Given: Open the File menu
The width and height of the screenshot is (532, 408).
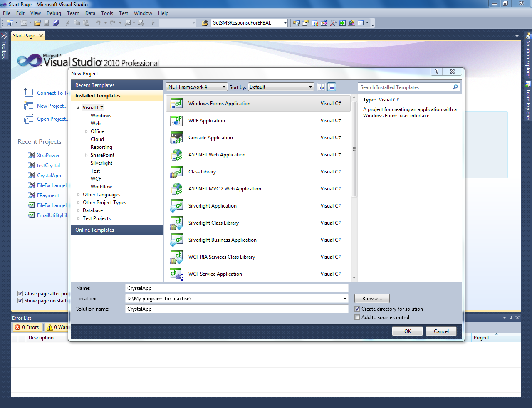Looking at the screenshot, I should 7,13.
